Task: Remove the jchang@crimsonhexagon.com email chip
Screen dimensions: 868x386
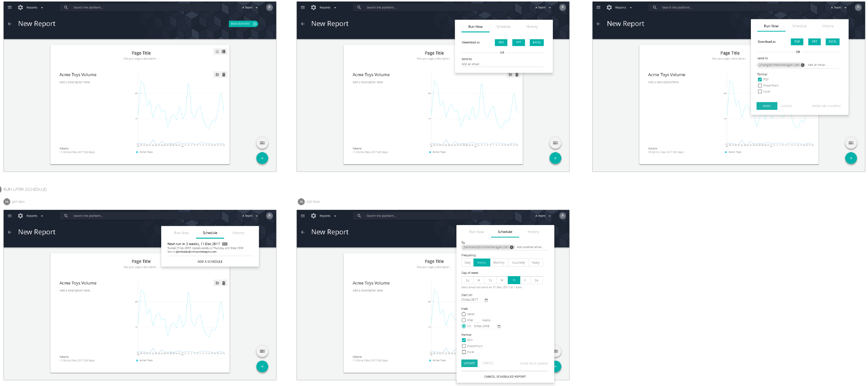Action: click(802, 65)
